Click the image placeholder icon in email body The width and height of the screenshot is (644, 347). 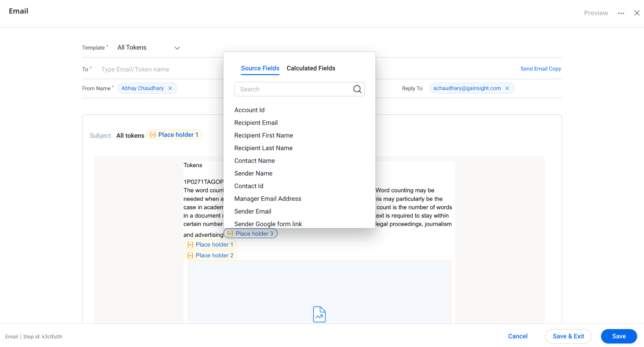(x=319, y=314)
